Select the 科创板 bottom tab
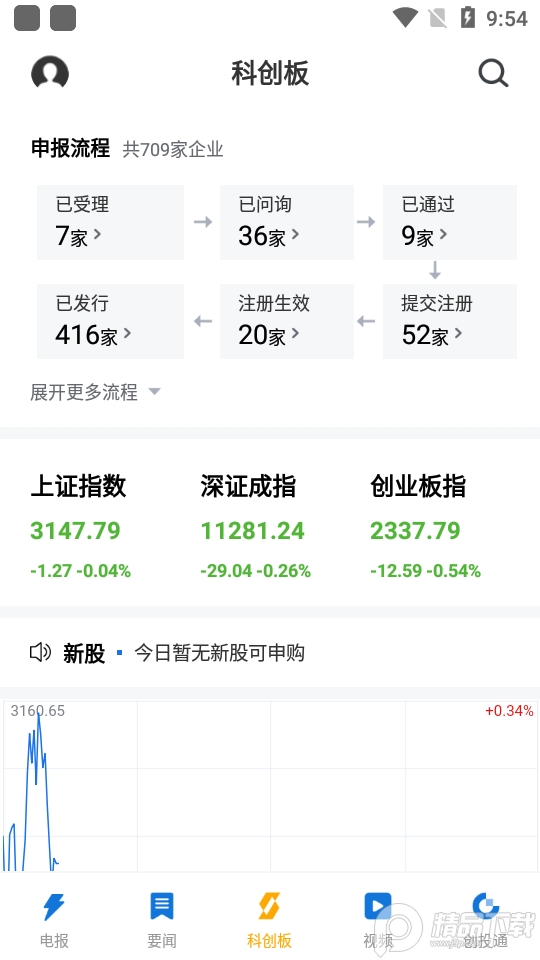The width and height of the screenshot is (540, 960). point(269,918)
